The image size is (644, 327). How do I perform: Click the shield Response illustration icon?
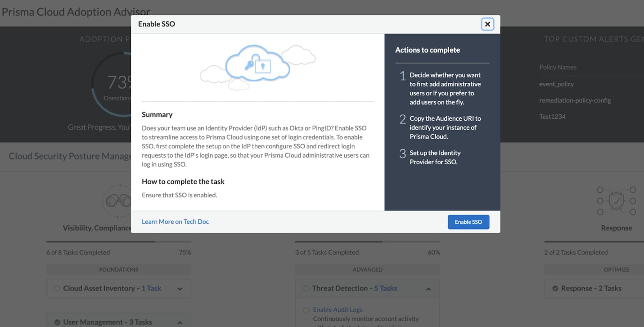(x=616, y=201)
